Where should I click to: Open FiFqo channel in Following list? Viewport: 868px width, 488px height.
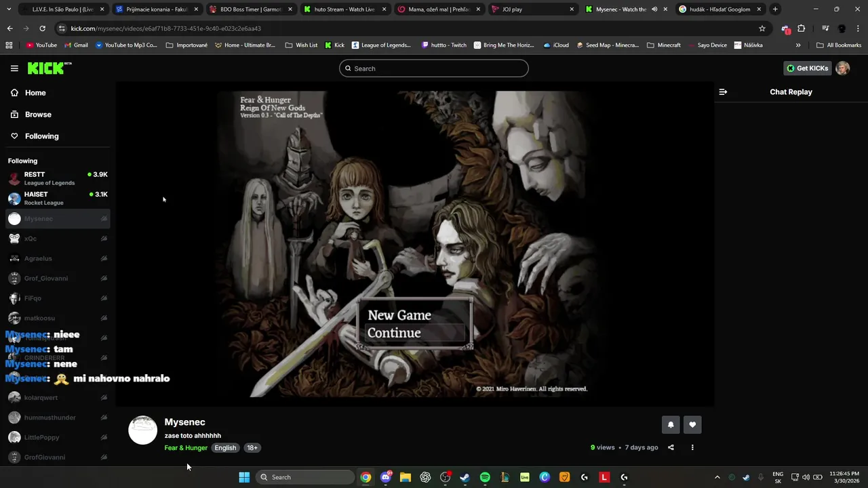pos(58,298)
